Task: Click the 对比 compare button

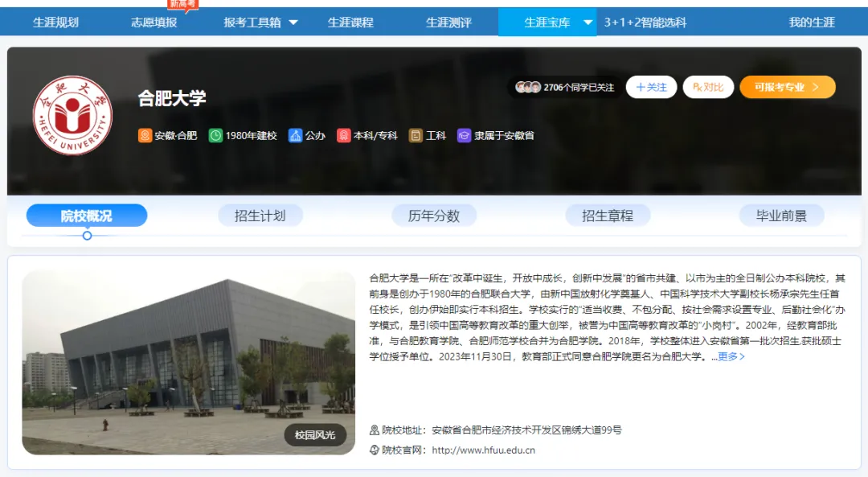Action: coord(708,87)
